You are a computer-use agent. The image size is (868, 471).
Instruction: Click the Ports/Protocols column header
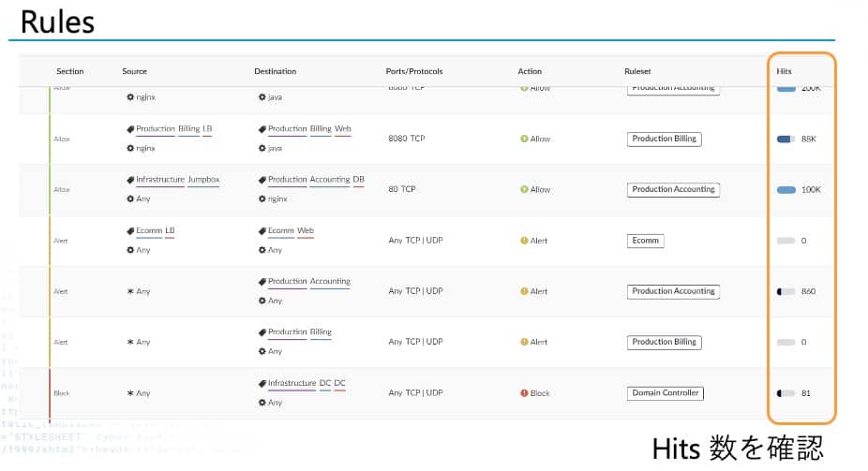click(413, 71)
